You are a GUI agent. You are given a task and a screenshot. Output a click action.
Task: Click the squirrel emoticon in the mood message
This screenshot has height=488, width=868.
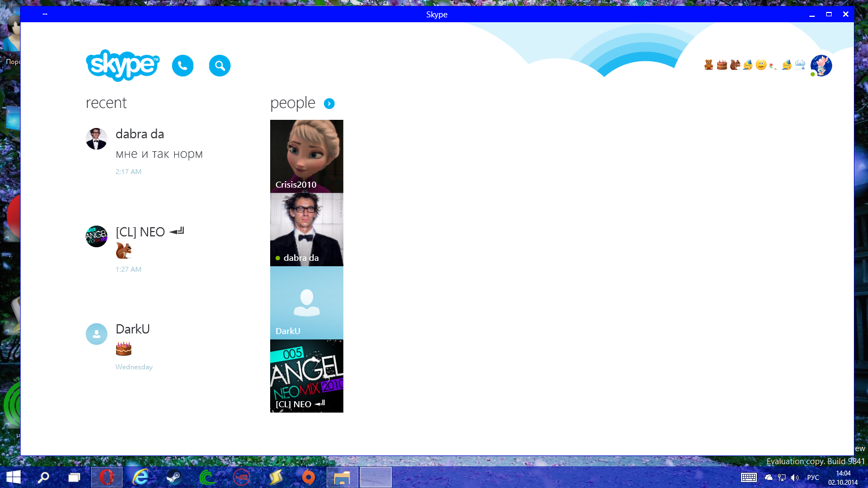point(735,65)
